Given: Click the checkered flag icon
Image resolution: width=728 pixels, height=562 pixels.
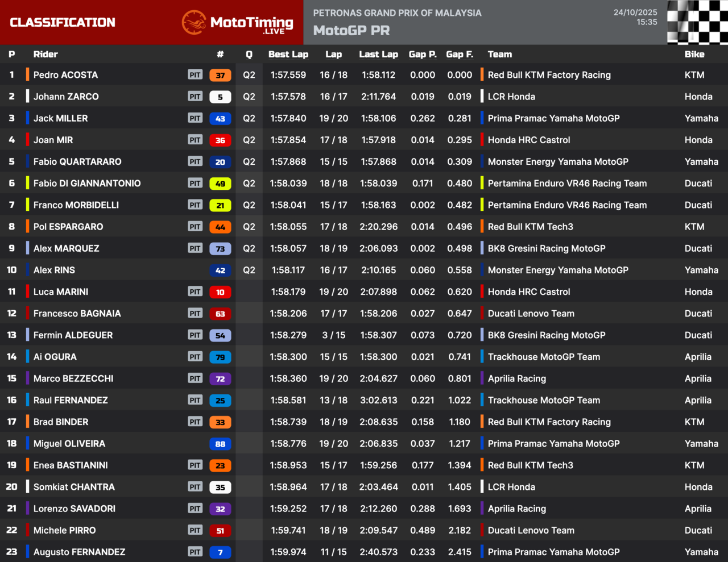Looking at the screenshot, I should click(697, 22).
